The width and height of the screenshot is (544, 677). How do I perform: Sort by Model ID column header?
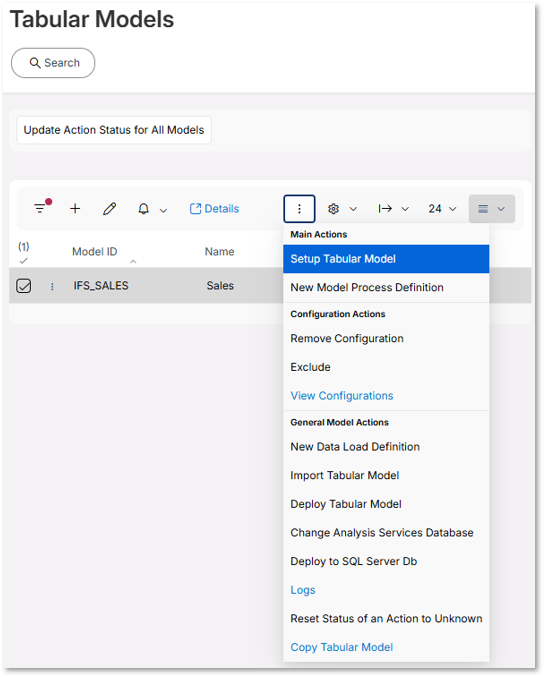click(x=95, y=252)
